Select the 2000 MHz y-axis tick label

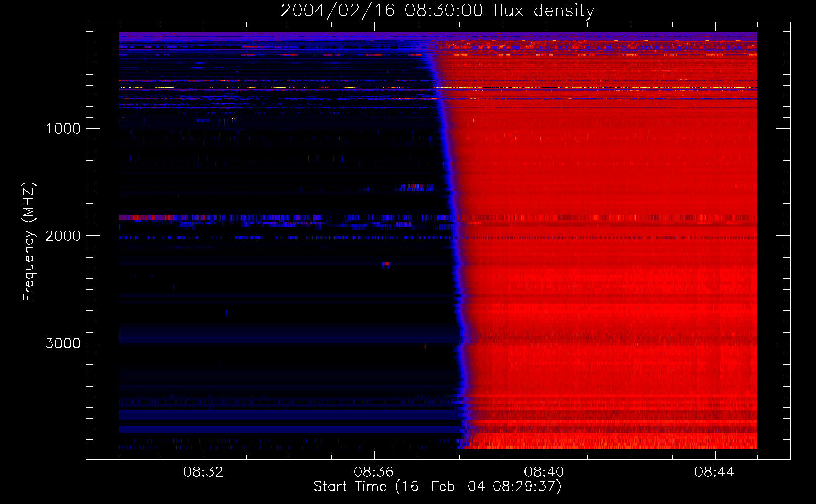[63, 236]
